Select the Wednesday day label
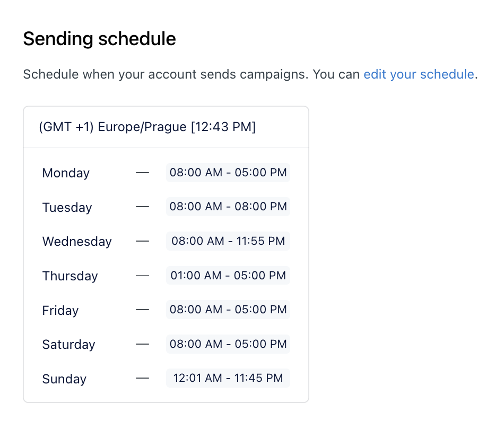The height and width of the screenshot is (428, 504). pyautogui.click(x=77, y=242)
